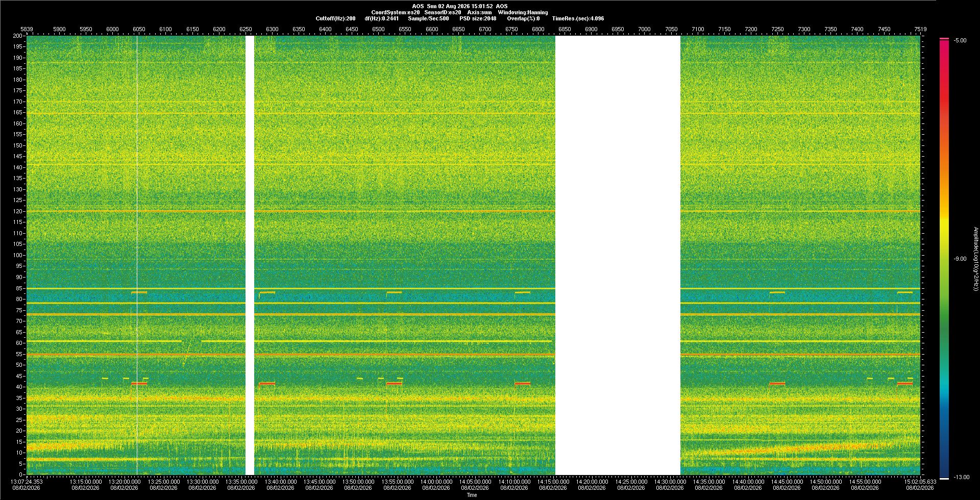Click the amplitude color scale bar
The width and height of the screenshot is (980, 500).
(944, 259)
